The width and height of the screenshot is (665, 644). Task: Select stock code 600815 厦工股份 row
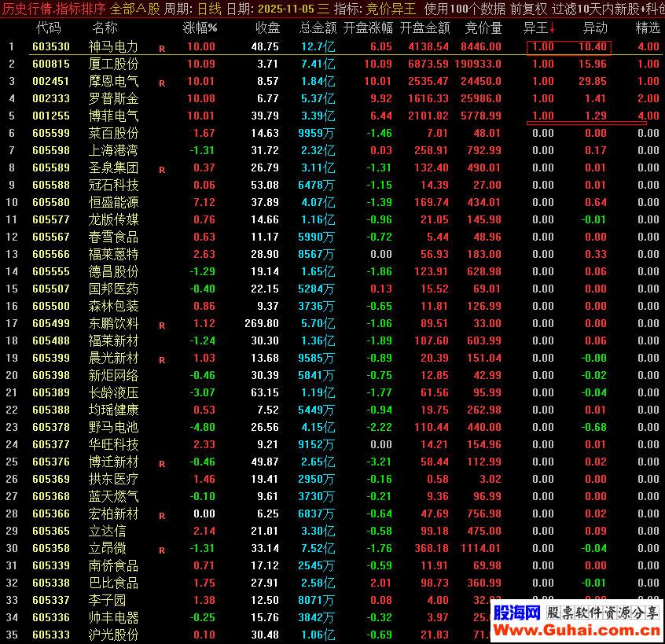[x=50, y=64]
